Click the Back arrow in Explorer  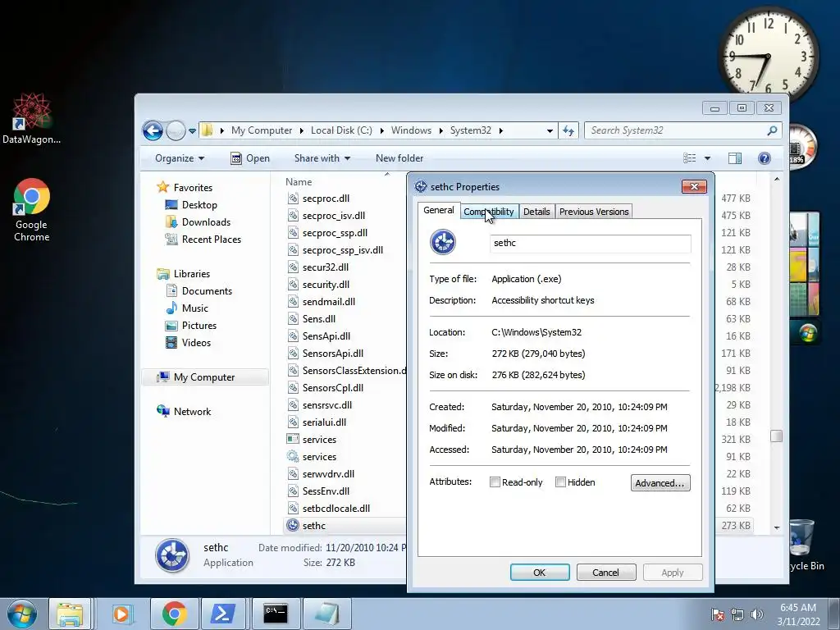[x=153, y=130]
